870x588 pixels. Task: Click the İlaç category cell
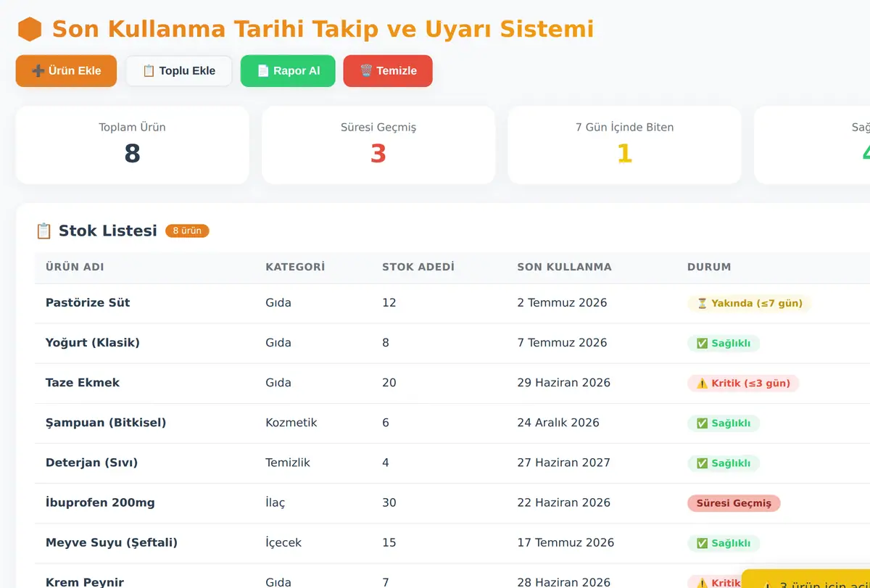pyautogui.click(x=275, y=502)
